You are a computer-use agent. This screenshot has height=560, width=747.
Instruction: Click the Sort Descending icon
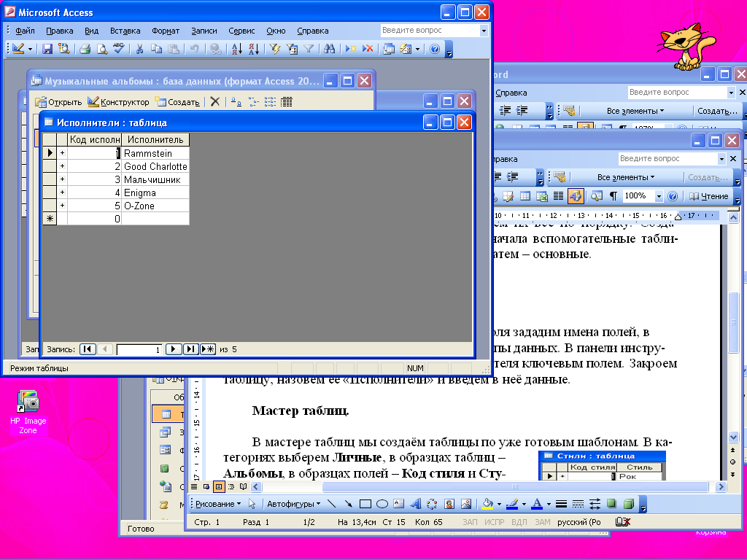coord(254,49)
